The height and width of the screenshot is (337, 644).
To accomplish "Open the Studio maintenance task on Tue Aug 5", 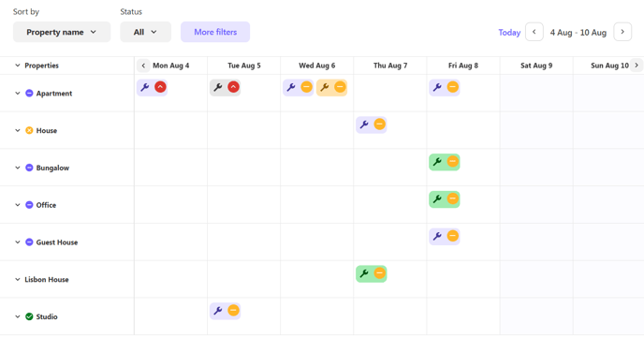I will [x=225, y=311].
